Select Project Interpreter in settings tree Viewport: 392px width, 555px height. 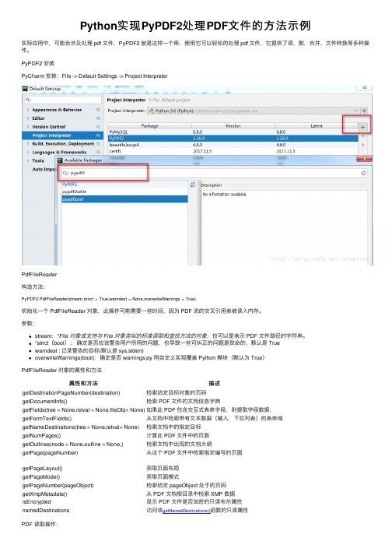[62, 135]
